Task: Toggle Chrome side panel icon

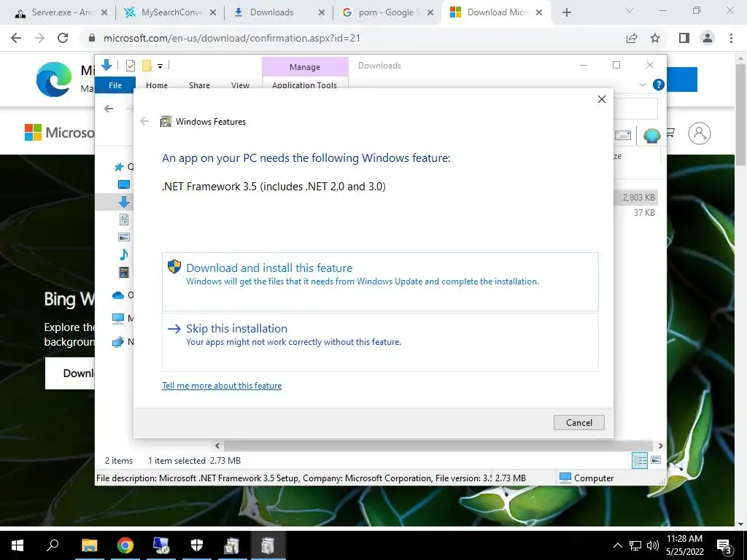Action: [684, 38]
